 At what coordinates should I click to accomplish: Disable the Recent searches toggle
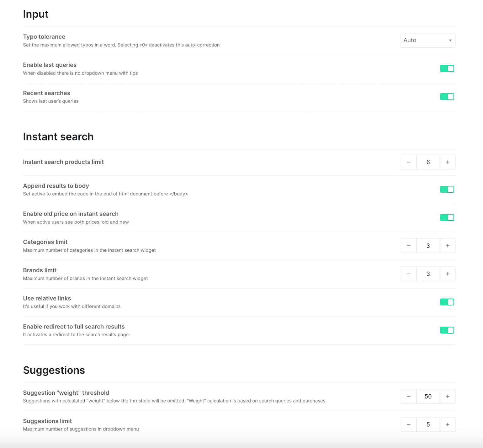pyautogui.click(x=447, y=97)
